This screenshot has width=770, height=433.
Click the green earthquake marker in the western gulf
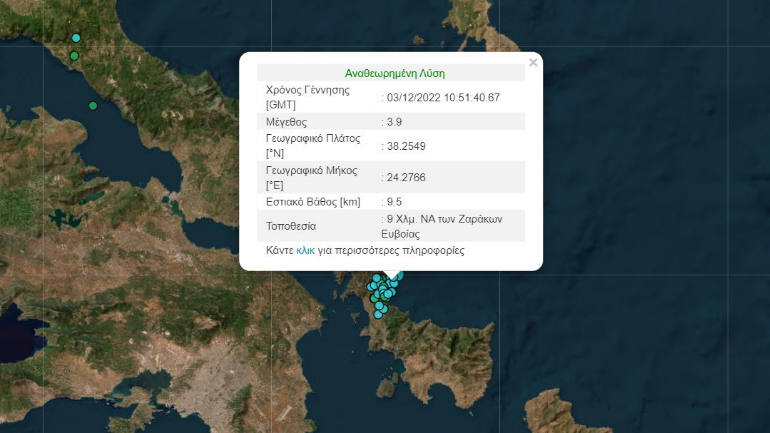[93, 106]
